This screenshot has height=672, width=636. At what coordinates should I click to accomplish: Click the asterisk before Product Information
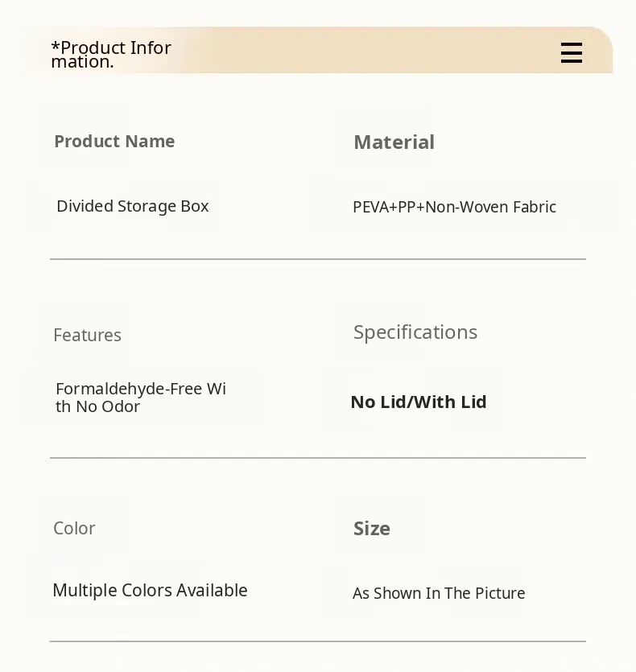pos(56,46)
